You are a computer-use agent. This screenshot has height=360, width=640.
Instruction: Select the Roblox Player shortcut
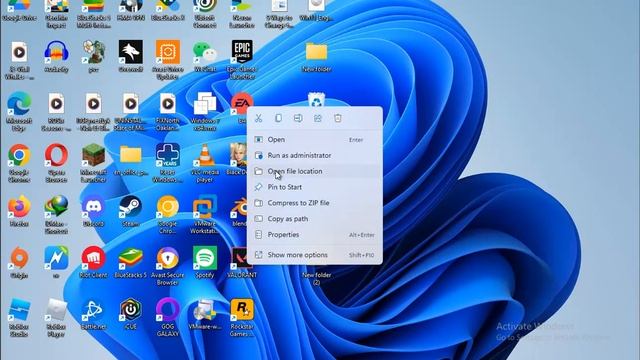(56, 310)
